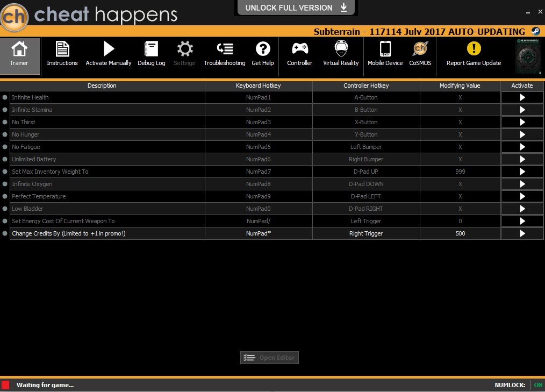This screenshot has width=545, height=392.
Task: Click the Get Help icon
Action: tap(262, 49)
